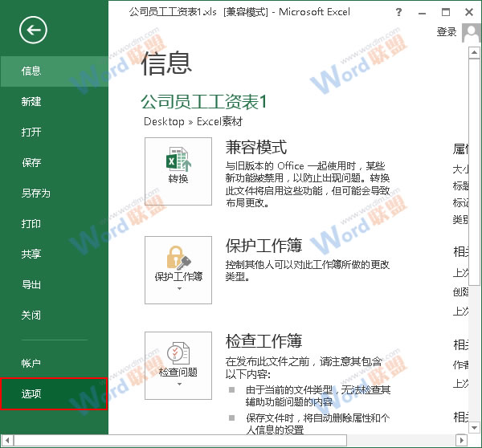Select the 共享 (Share) menu item
482x448 pixels.
tap(54, 254)
